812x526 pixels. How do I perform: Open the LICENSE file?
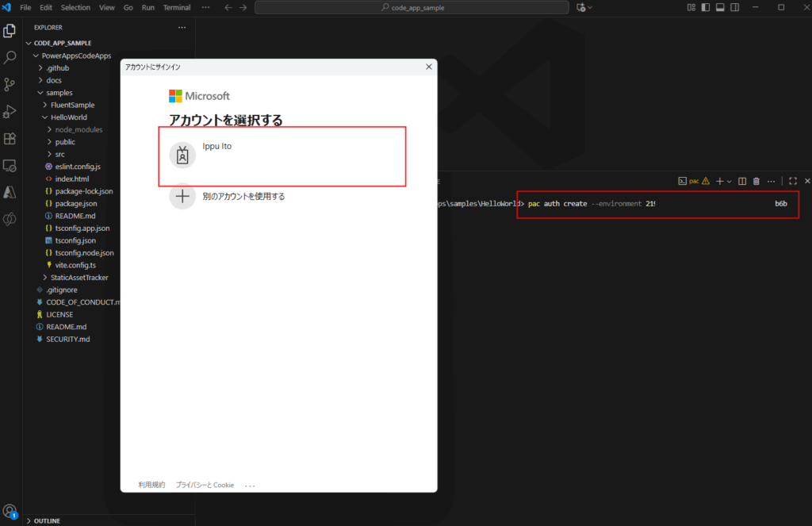pos(59,314)
